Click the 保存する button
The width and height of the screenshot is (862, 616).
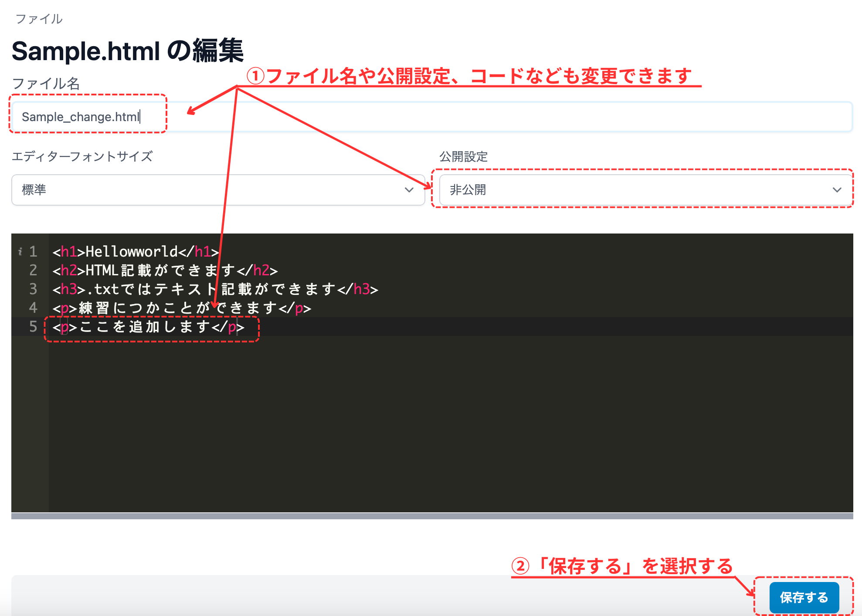click(x=804, y=597)
